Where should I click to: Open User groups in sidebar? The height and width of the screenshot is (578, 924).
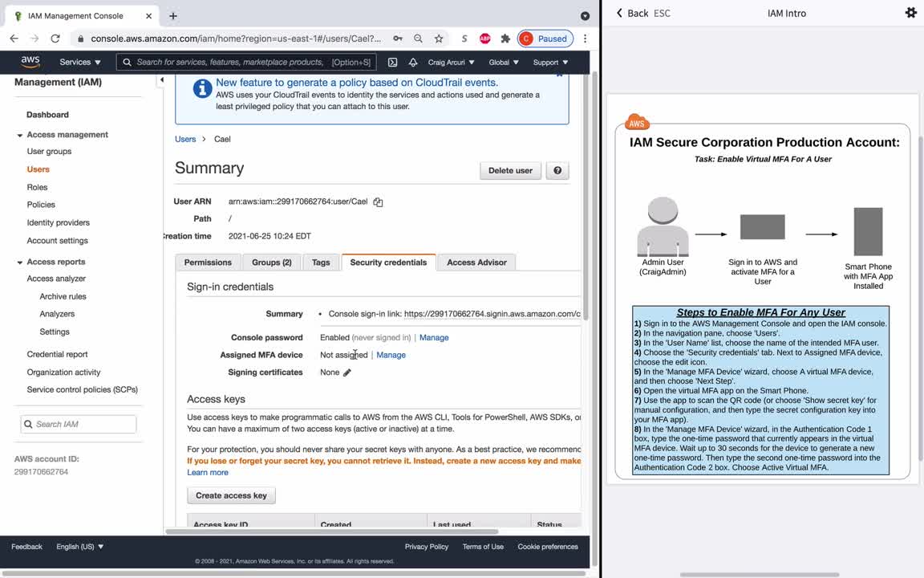(49, 151)
